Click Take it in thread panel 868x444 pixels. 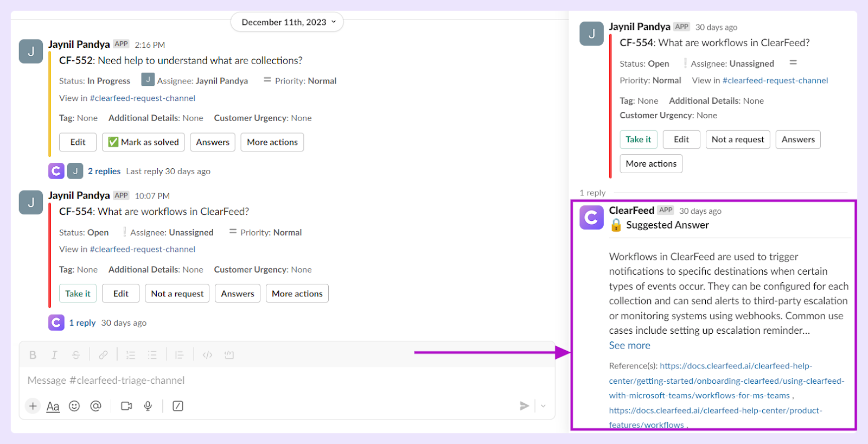click(639, 139)
